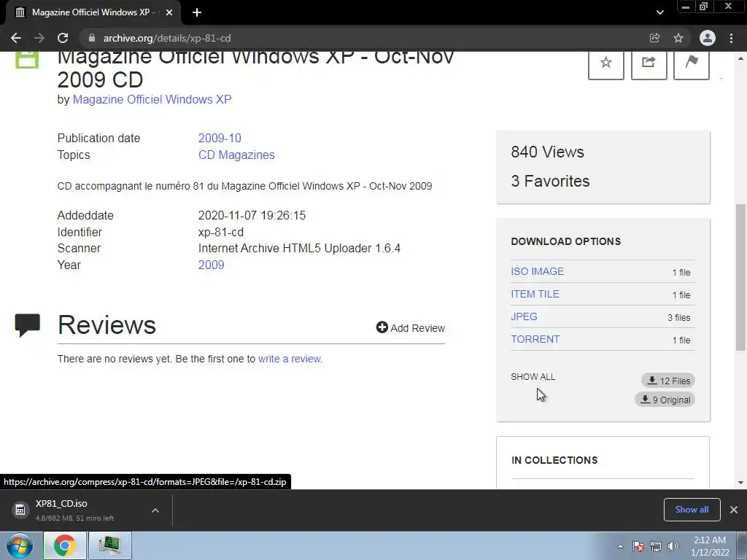Open the Chrome profile avatar

click(708, 38)
